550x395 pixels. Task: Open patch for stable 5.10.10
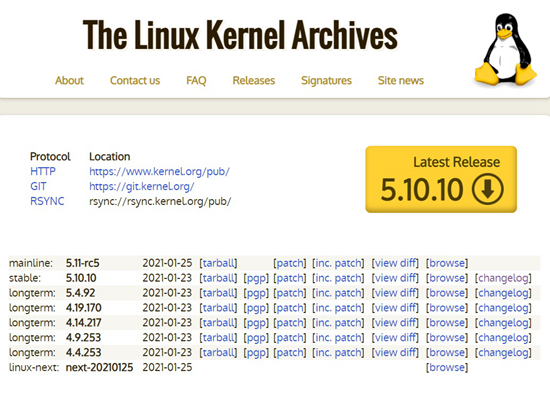290,278
